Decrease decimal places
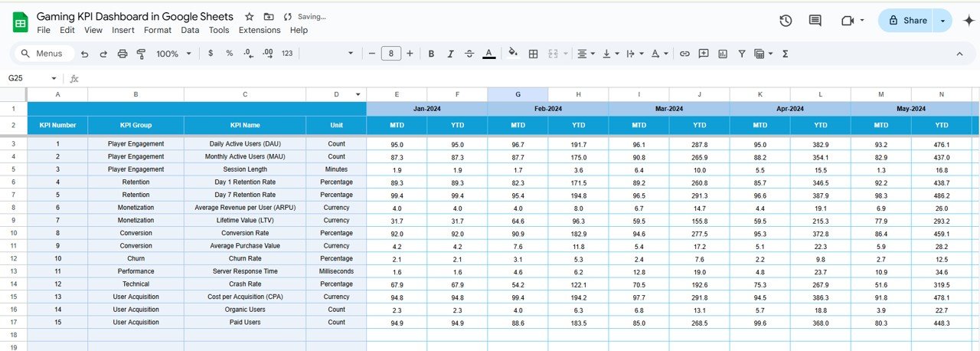Screen dimensions: 980x351 248,54
